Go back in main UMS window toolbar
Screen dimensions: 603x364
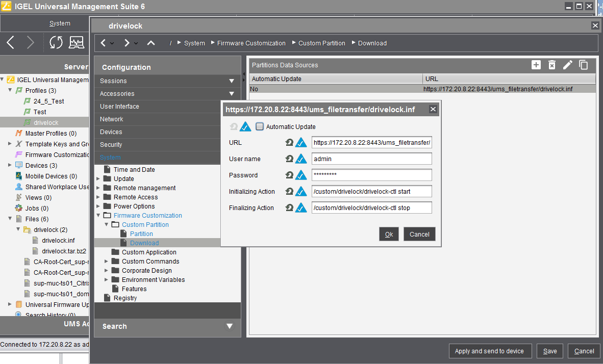pyautogui.click(x=11, y=42)
